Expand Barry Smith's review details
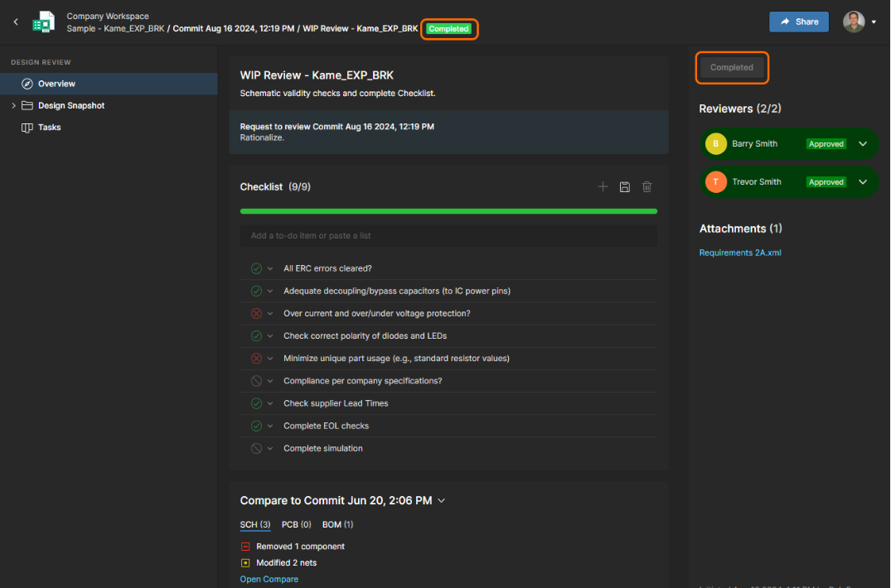Viewport: 891px width, 588px height. click(x=863, y=144)
